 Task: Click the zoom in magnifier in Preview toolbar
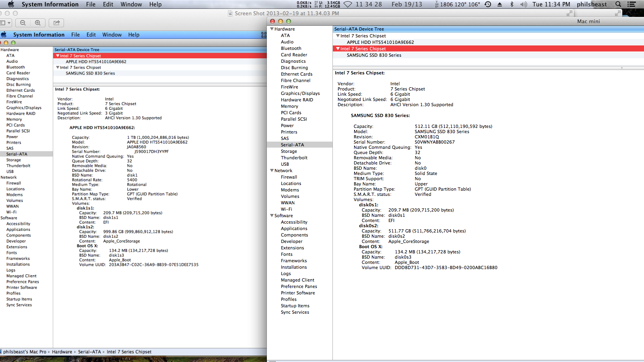click(x=37, y=23)
